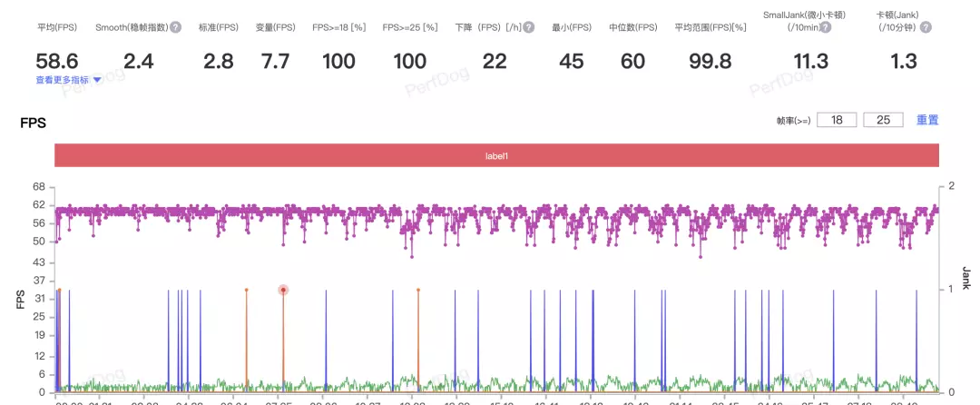Click the 帧率(>=) label

(x=793, y=121)
